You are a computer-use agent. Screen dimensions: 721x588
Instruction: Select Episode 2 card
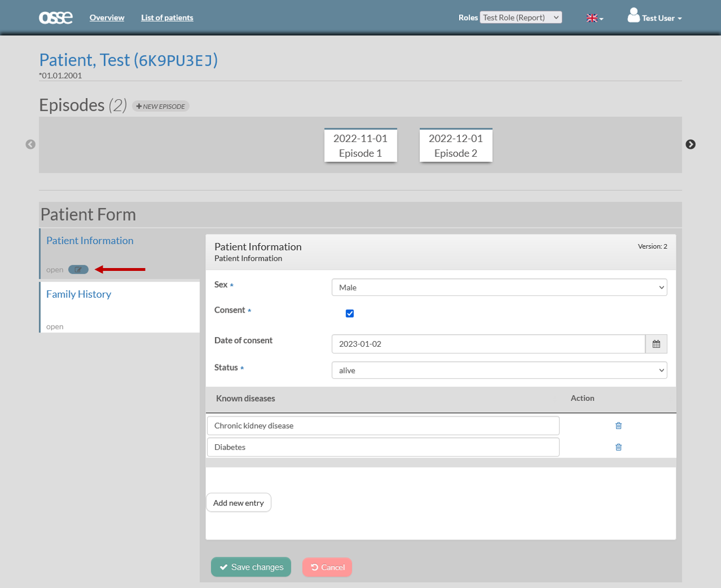click(x=456, y=145)
